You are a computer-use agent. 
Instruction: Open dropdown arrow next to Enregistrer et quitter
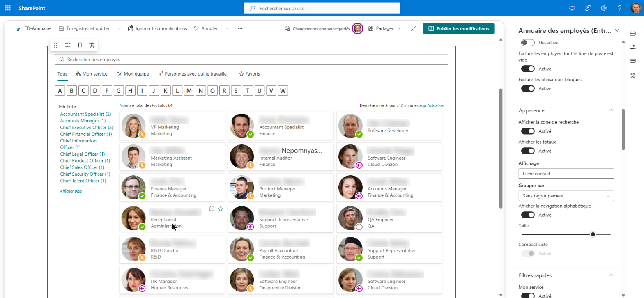[120, 28]
